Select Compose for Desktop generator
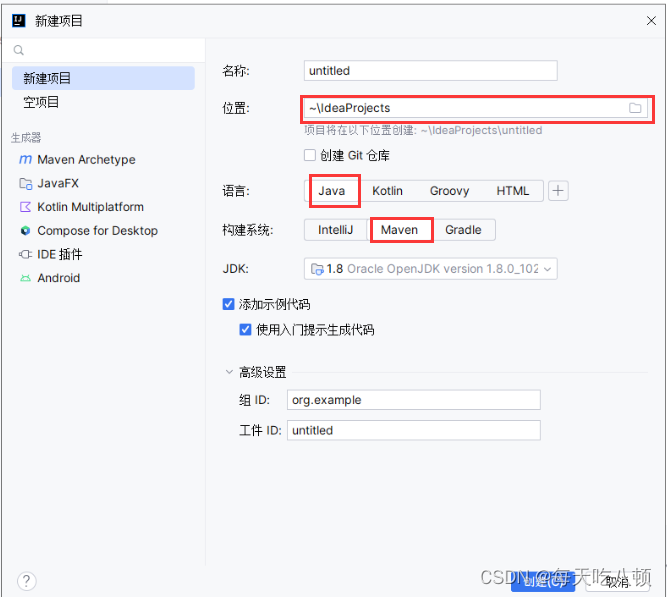667x597 pixels. [x=103, y=231]
